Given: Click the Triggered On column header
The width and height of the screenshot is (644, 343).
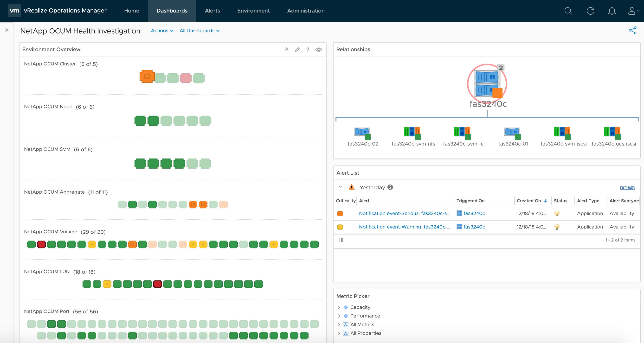Looking at the screenshot, I should pos(470,201).
